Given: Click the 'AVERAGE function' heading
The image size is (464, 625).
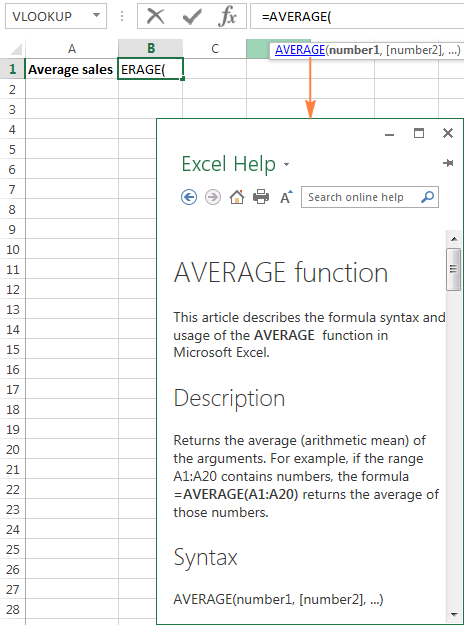Looking at the screenshot, I should click(x=281, y=273).
